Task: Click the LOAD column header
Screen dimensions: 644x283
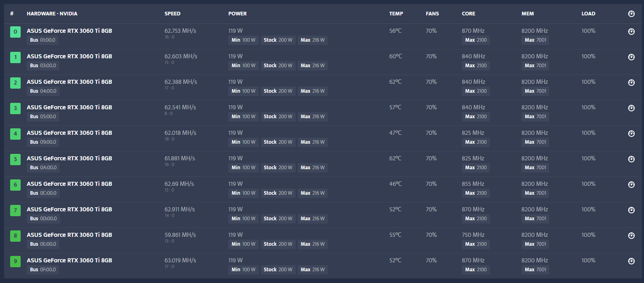Action: click(x=588, y=14)
